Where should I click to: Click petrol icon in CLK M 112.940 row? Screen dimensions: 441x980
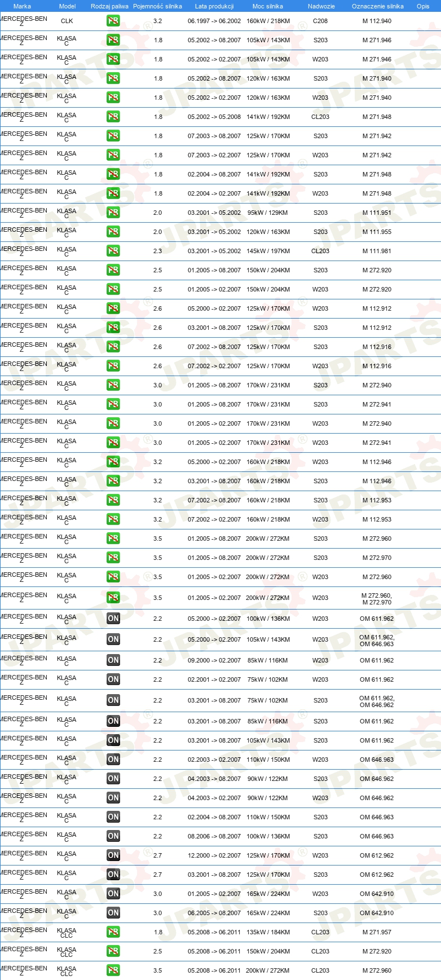tap(113, 21)
